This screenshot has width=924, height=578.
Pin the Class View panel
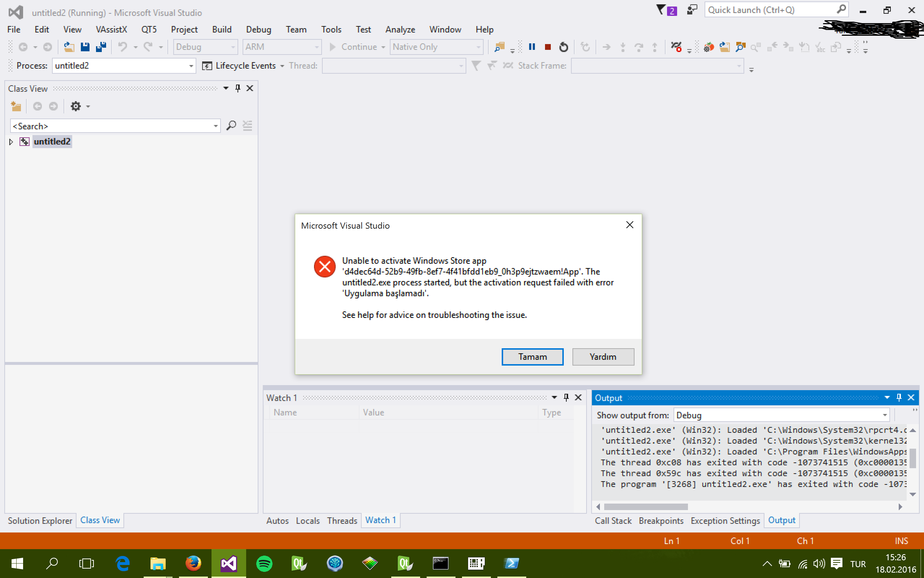(x=238, y=88)
